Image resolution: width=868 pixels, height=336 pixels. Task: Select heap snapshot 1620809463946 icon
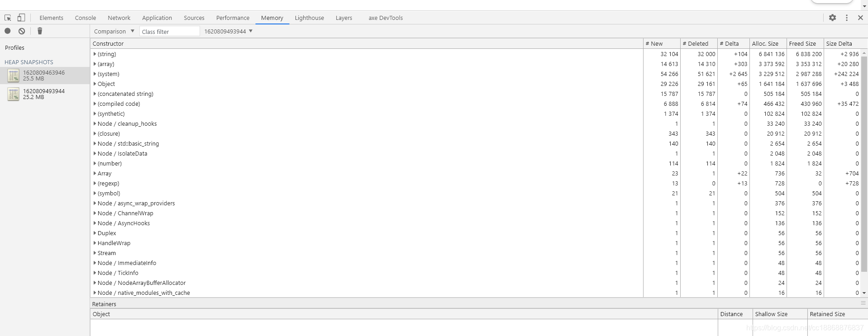14,76
